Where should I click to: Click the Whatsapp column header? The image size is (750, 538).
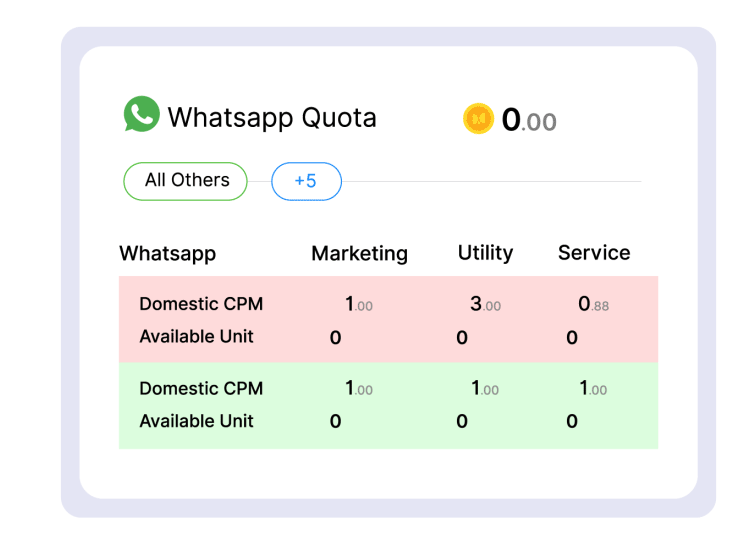click(x=167, y=253)
